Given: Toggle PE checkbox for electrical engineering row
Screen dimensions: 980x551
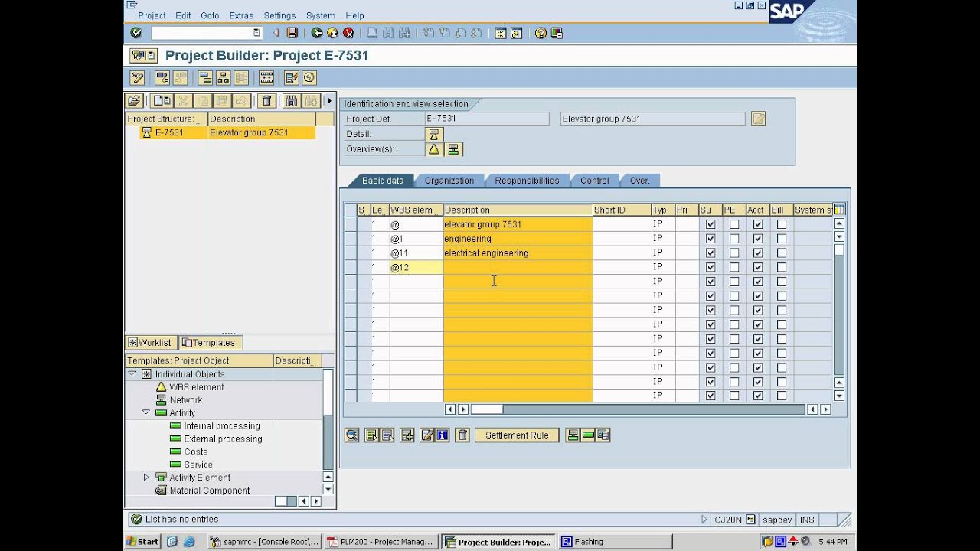Looking at the screenshot, I should [x=734, y=253].
